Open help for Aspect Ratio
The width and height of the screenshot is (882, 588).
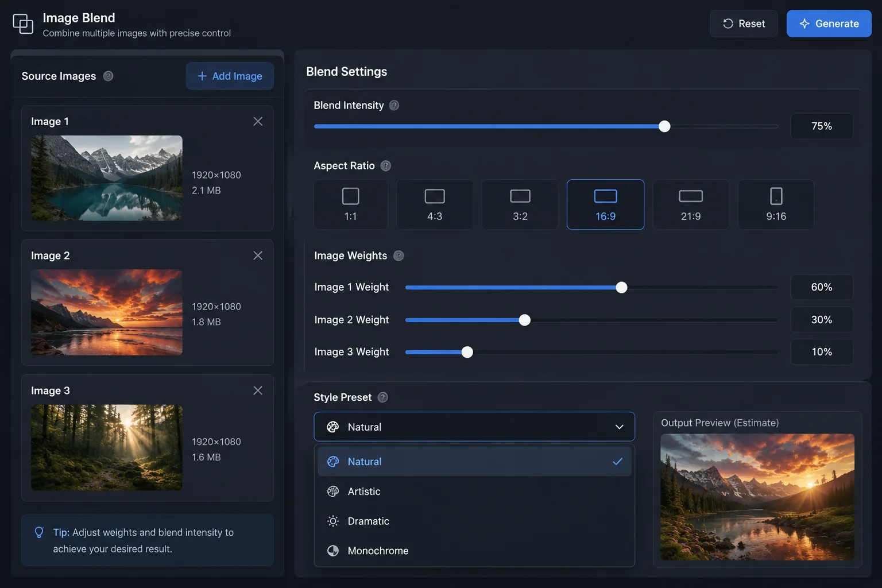[x=386, y=166]
